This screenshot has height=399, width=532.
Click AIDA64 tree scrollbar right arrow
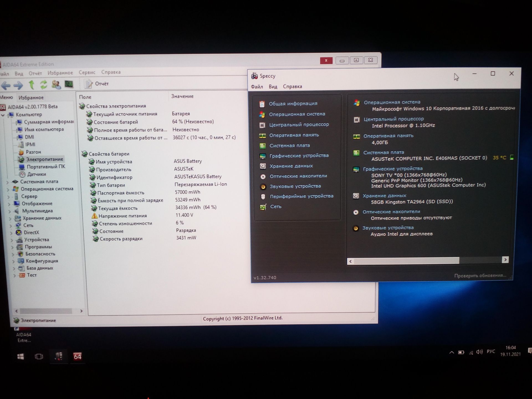pos(81,311)
